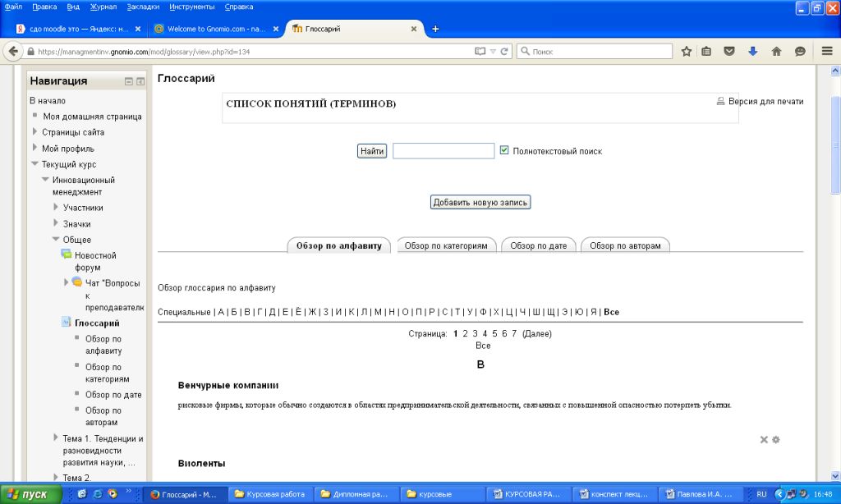Screen dimensions: 841x504
Task: Edit the Венчурные компании entry gear icon
Action: tap(775, 440)
